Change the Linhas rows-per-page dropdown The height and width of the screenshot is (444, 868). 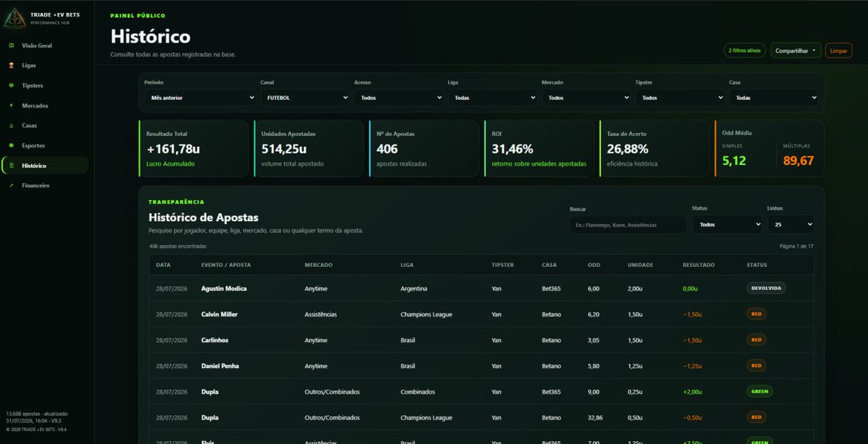(x=791, y=225)
